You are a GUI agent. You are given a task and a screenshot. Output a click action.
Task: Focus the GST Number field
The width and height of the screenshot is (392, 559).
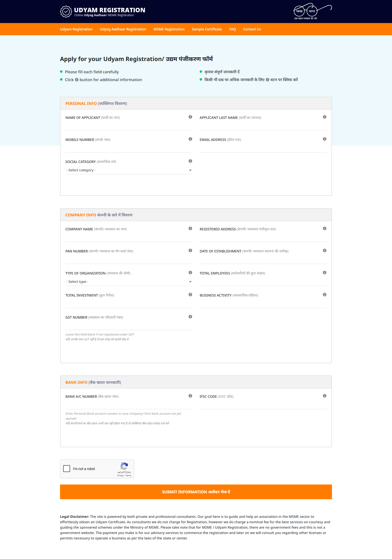(129, 326)
